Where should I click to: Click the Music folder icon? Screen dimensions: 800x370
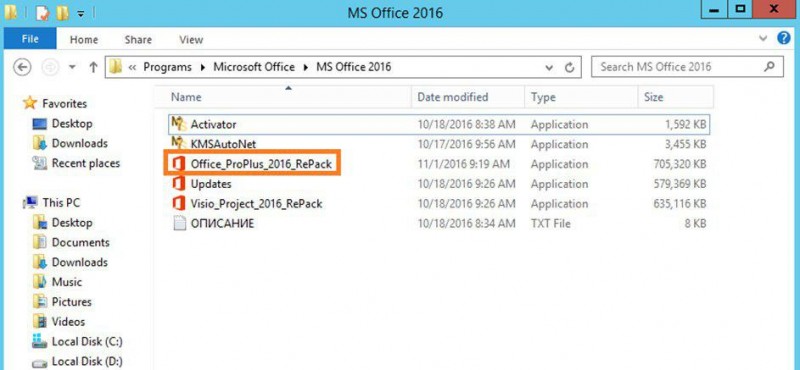pos(40,282)
